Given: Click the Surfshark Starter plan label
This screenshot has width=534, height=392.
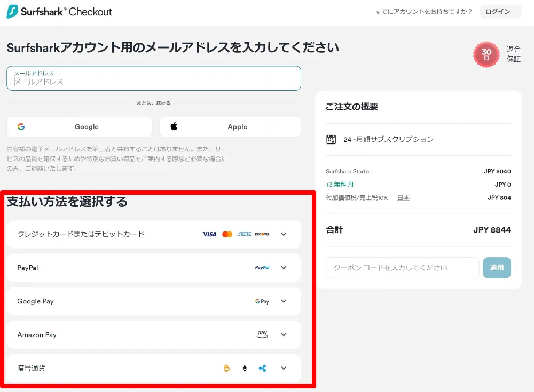Looking at the screenshot, I should [348, 172].
